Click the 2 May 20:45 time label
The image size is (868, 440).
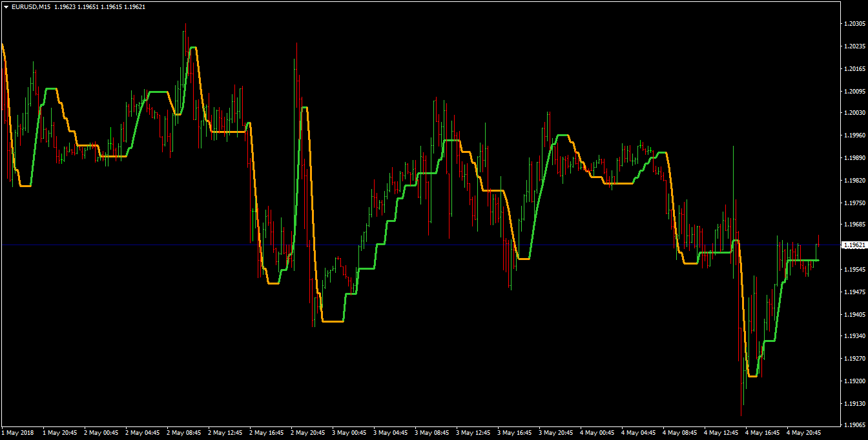point(308,433)
